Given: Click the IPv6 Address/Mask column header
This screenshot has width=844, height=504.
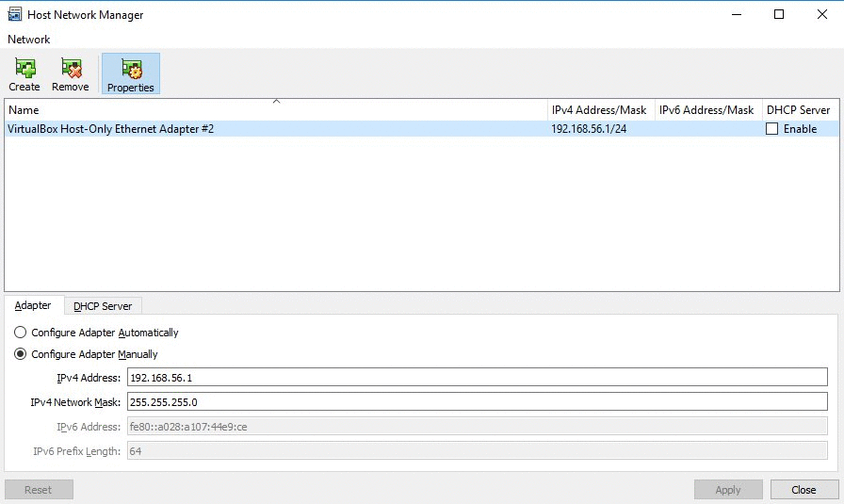Looking at the screenshot, I should [x=708, y=110].
